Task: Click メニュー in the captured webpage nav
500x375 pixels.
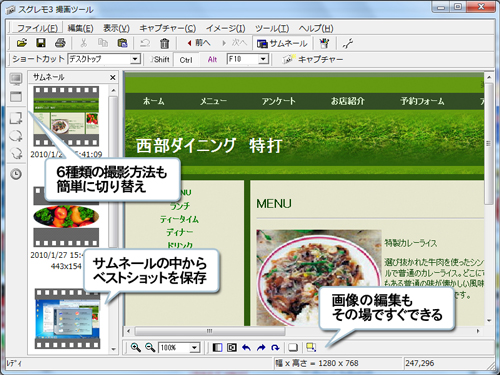Action: [213, 101]
